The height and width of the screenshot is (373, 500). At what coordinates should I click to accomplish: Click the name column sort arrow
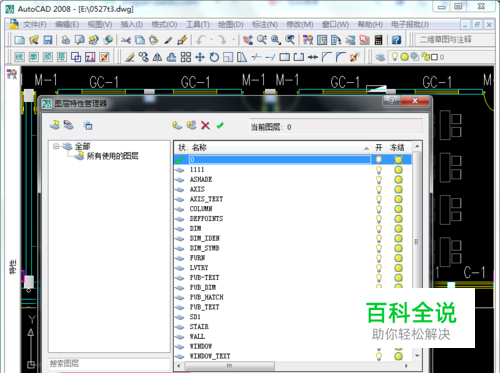click(366, 148)
